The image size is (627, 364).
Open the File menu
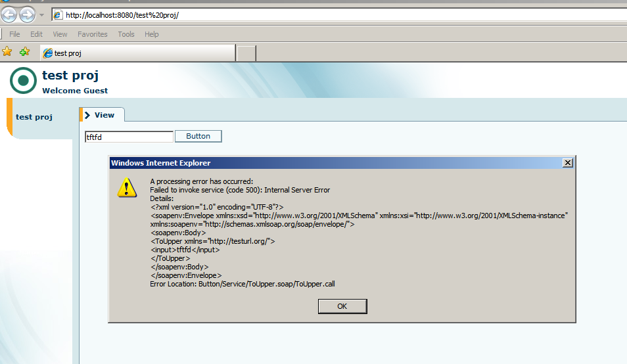(14, 34)
